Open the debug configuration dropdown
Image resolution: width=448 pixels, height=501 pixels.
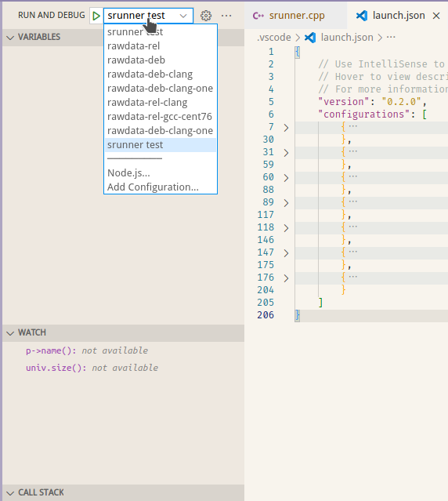pyautogui.click(x=148, y=16)
